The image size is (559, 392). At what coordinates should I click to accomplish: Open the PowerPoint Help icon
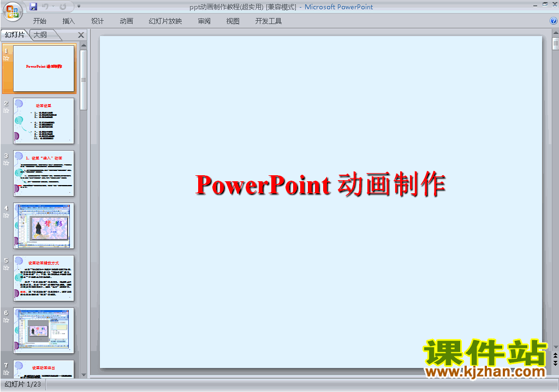[x=554, y=21]
